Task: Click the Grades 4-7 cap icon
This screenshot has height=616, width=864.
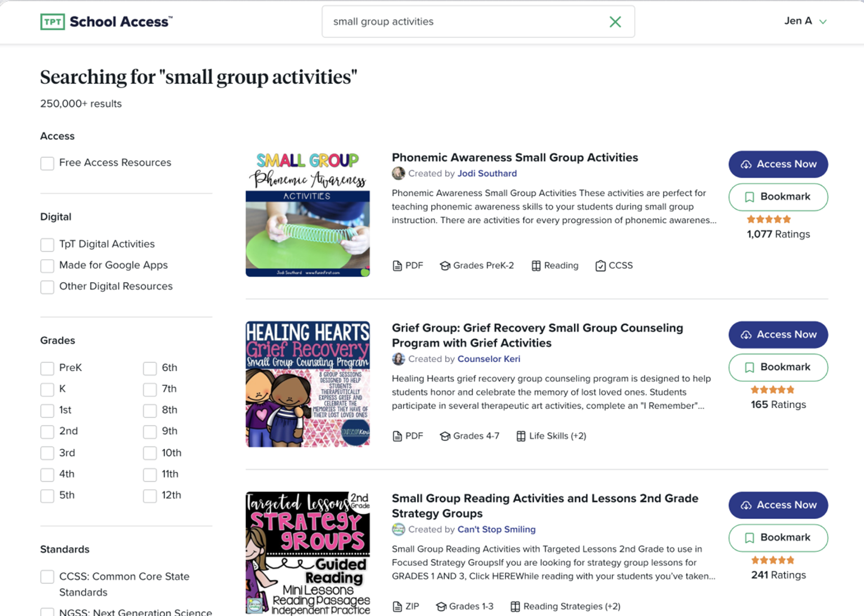Action: (445, 436)
